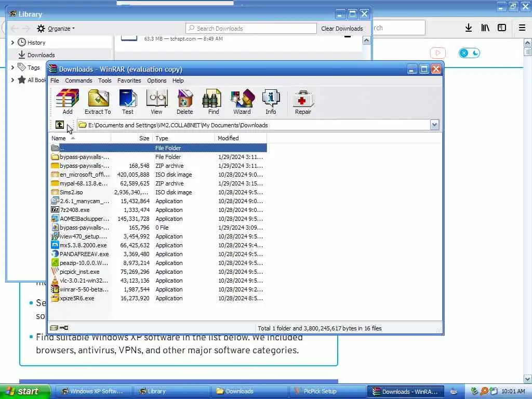Open the Favorites menu
This screenshot has height=399, width=532.
[129, 81]
